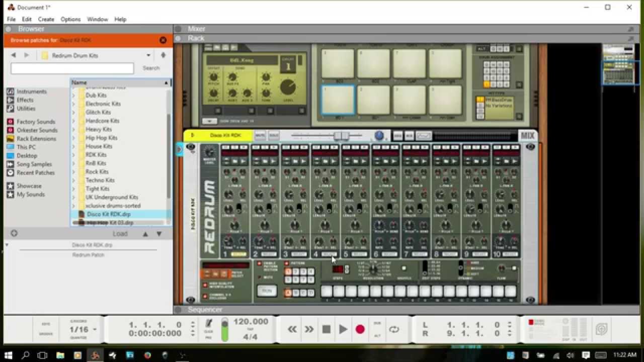Select next patch arrow beside Load
Screen dimensions: 644x362
pyautogui.click(x=159, y=234)
